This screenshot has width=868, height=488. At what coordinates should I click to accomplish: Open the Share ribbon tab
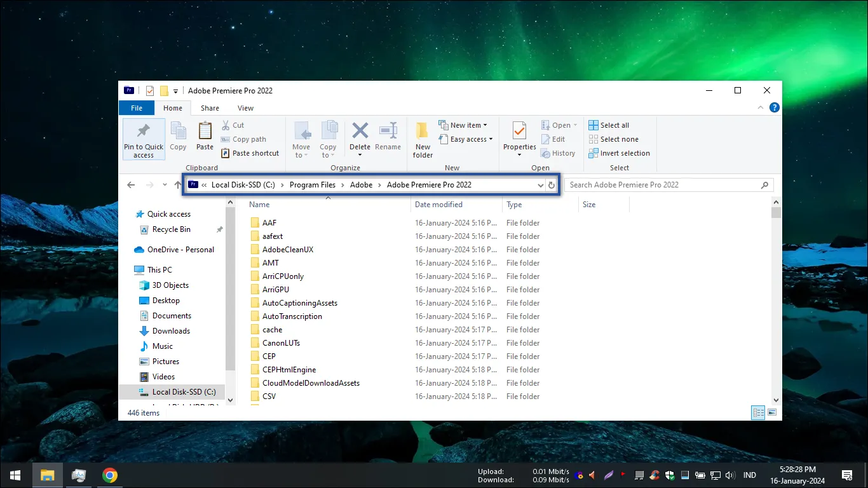coord(210,108)
